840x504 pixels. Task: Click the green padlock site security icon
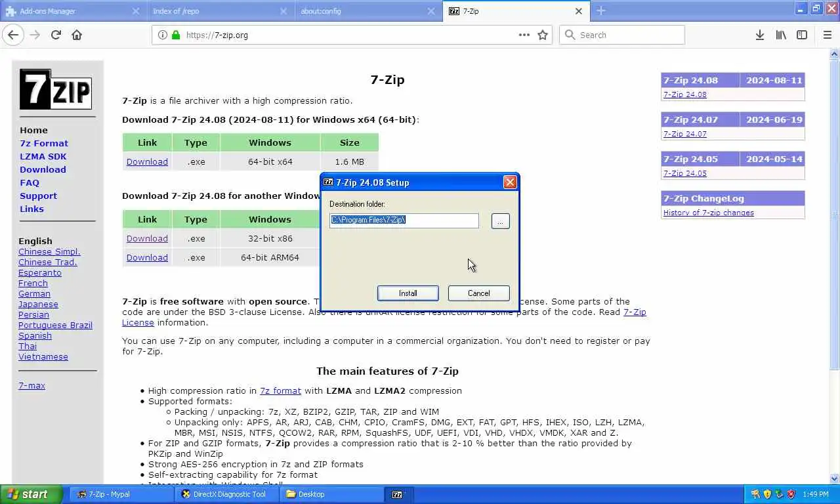tap(176, 35)
